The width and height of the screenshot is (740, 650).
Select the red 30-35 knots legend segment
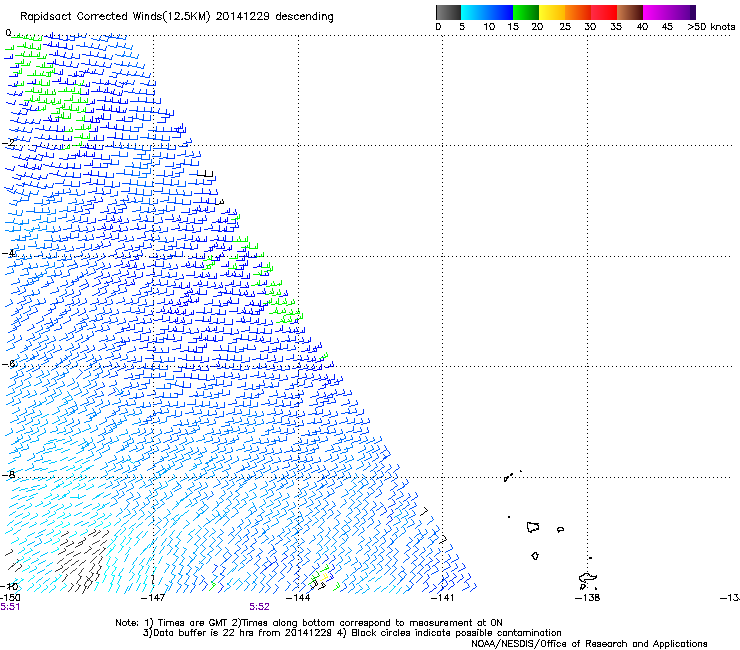[604, 12]
